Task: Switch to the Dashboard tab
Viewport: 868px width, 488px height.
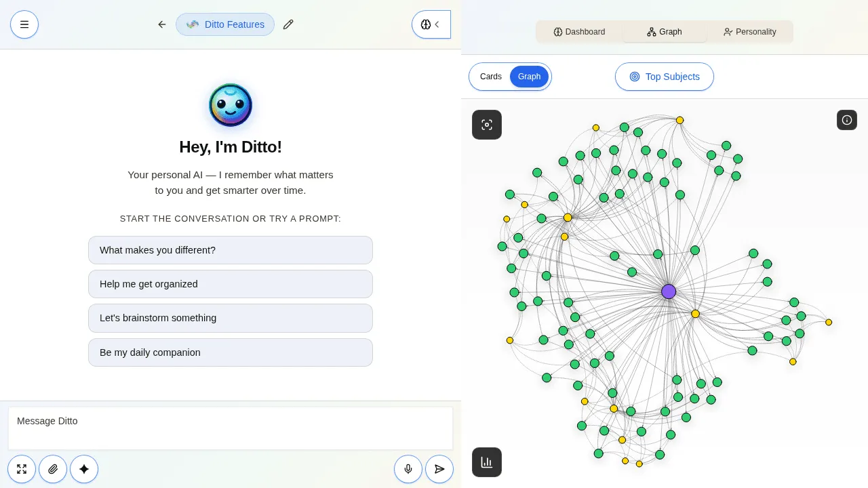Action: 579,32
